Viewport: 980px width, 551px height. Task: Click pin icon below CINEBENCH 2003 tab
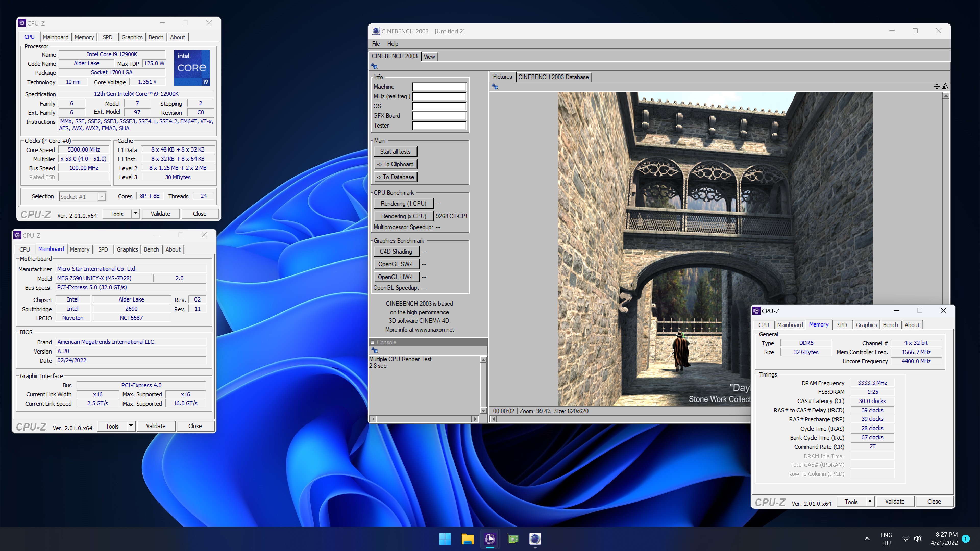pyautogui.click(x=374, y=66)
